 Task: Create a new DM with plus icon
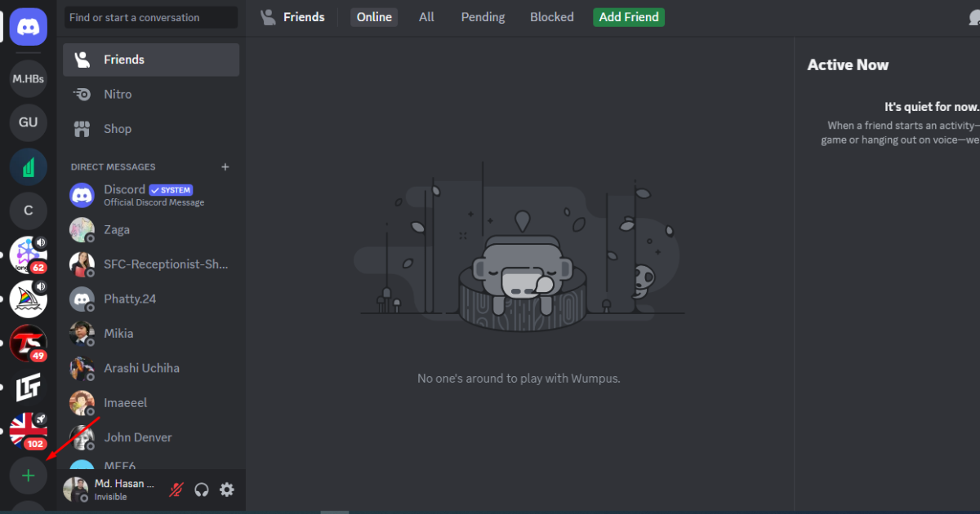pos(225,166)
